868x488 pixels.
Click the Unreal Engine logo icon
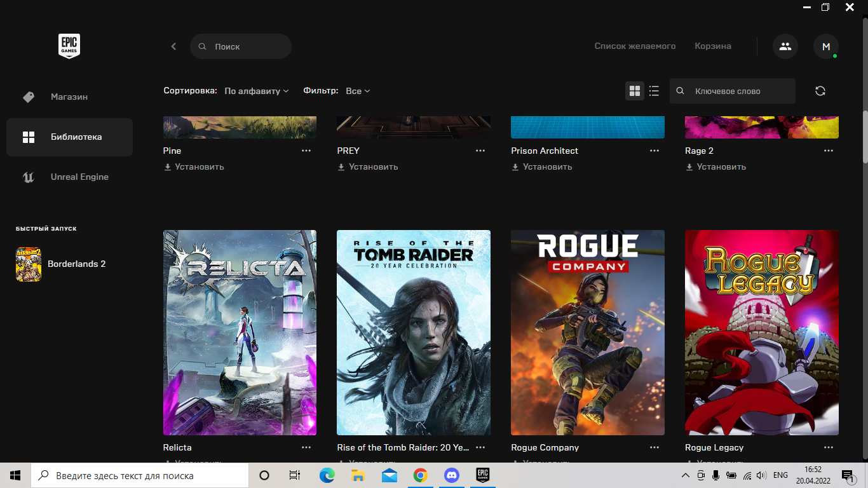click(28, 177)
